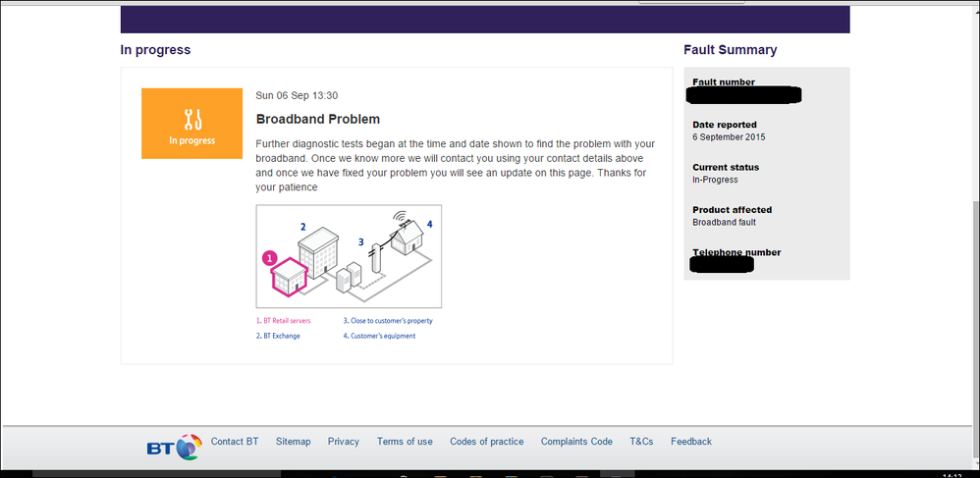Click the 'Current status' label

tap(726, 168)
